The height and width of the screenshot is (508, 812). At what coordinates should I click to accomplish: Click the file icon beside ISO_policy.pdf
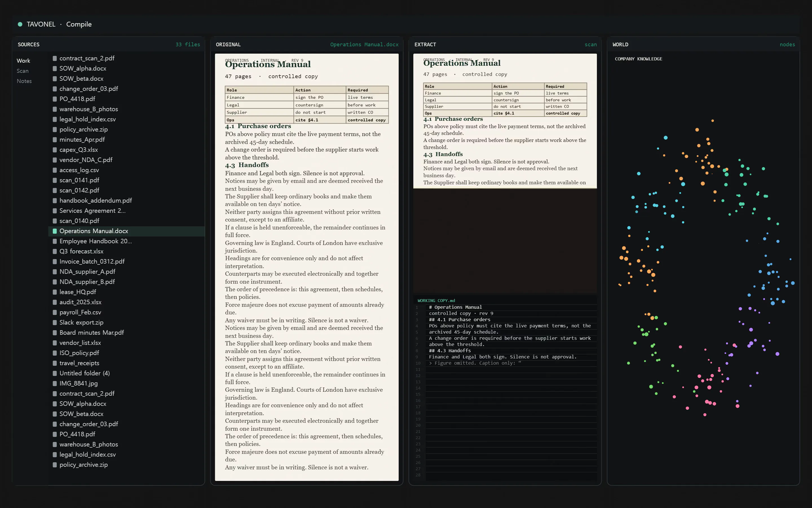(55, 353)
